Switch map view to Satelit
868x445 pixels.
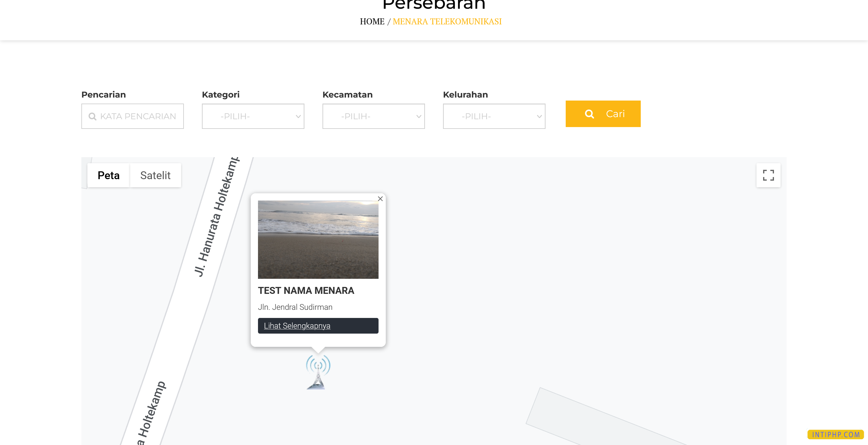tap(155, 175)
